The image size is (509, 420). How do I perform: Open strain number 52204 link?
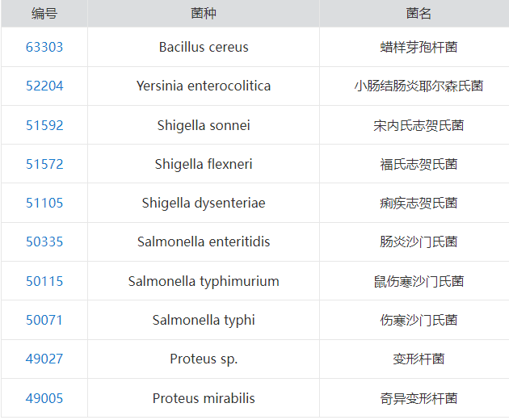44,86
